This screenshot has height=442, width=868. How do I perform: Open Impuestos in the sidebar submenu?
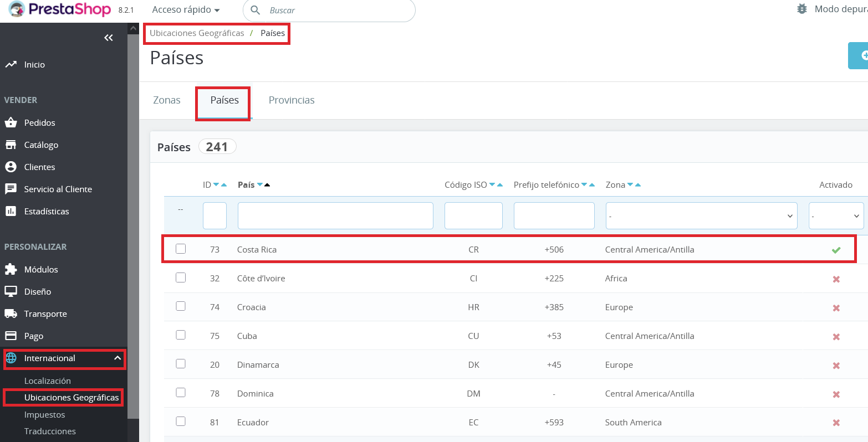(x=45, y=415)
